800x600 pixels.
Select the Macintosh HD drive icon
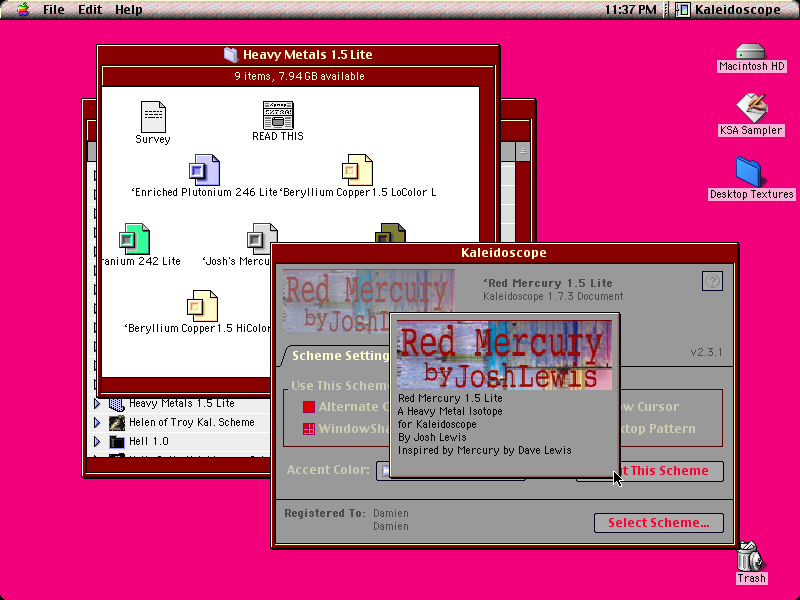click(751, 52)
